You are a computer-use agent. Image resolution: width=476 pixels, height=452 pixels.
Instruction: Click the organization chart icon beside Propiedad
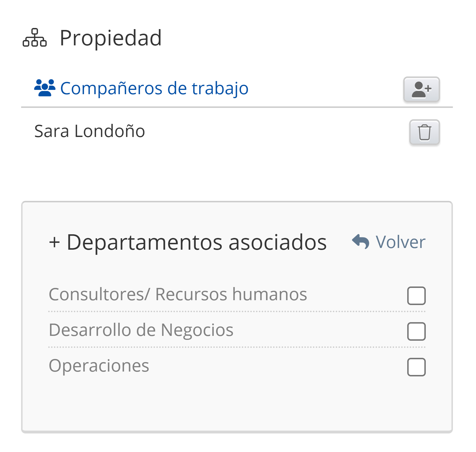point(35,38)
